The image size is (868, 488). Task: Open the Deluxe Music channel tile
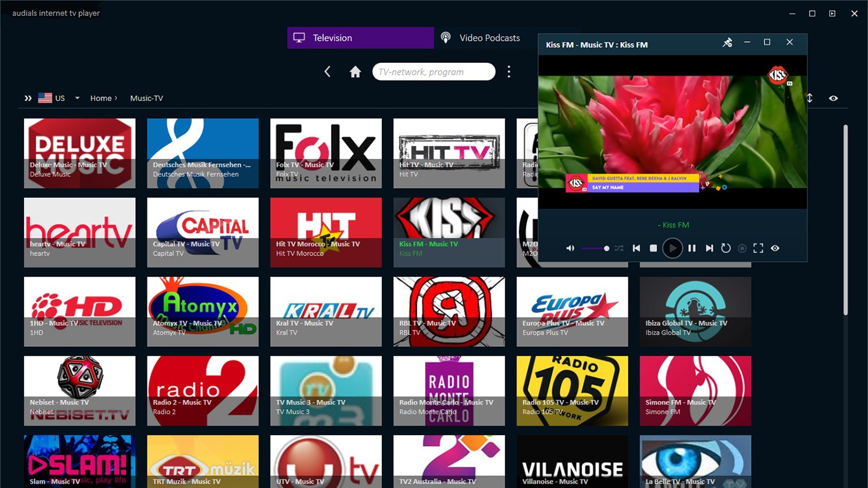coord(79,153)
